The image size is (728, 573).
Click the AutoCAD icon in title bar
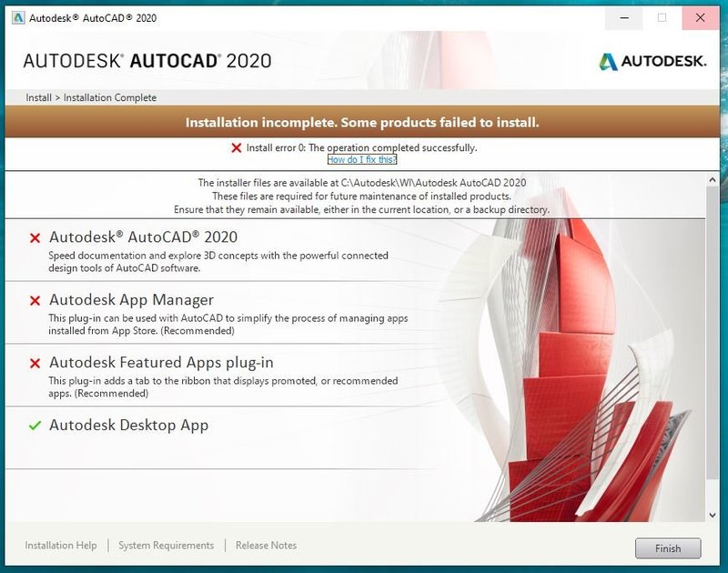[18, 18]
